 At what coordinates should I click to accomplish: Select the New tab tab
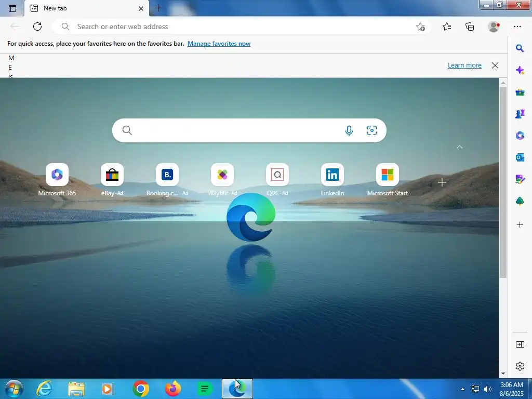(87, 8)
